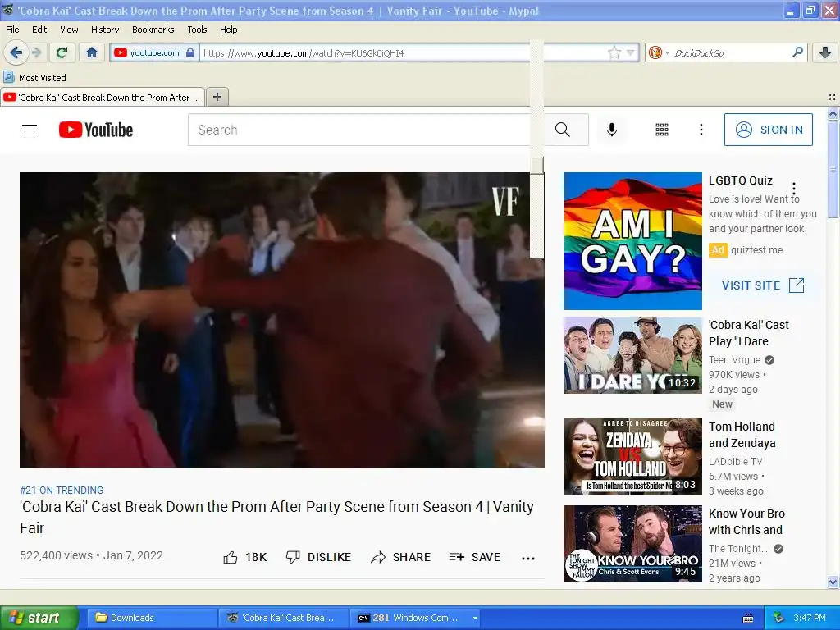Click the DISLIKE button
The height and width of the screenshot is (630, 840).
[x=318, y=557]
